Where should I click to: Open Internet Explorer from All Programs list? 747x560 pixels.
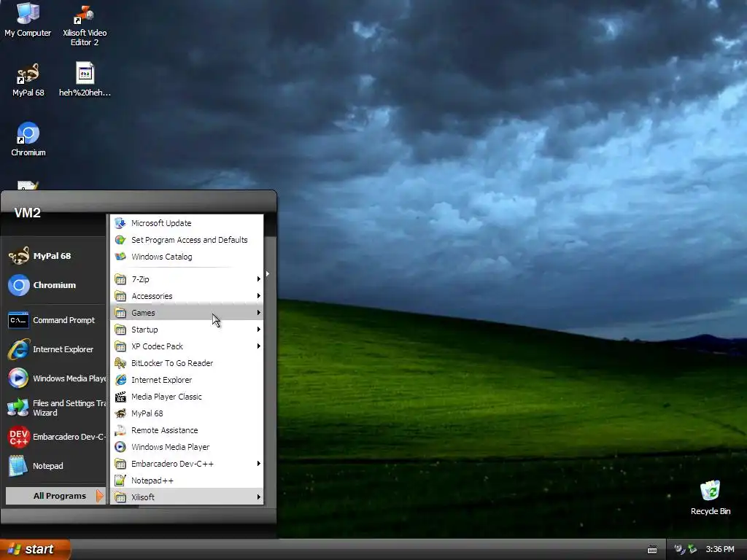point(187,379)
